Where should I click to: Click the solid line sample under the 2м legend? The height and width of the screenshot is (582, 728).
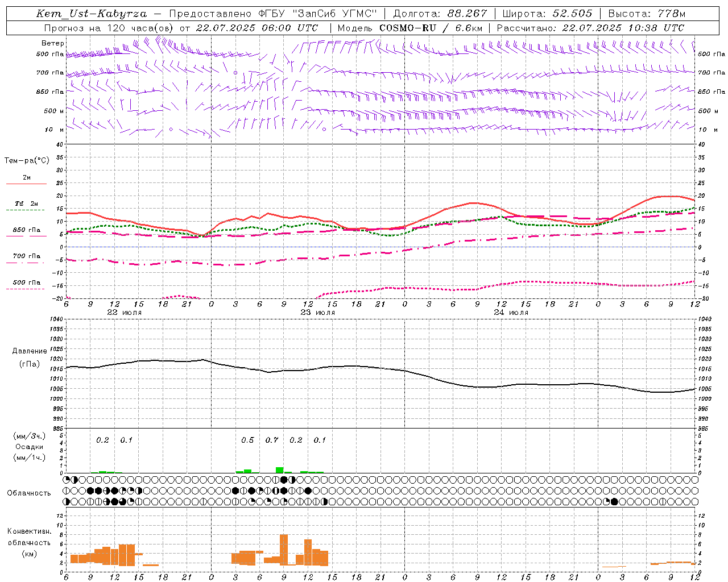coord(27,184)
